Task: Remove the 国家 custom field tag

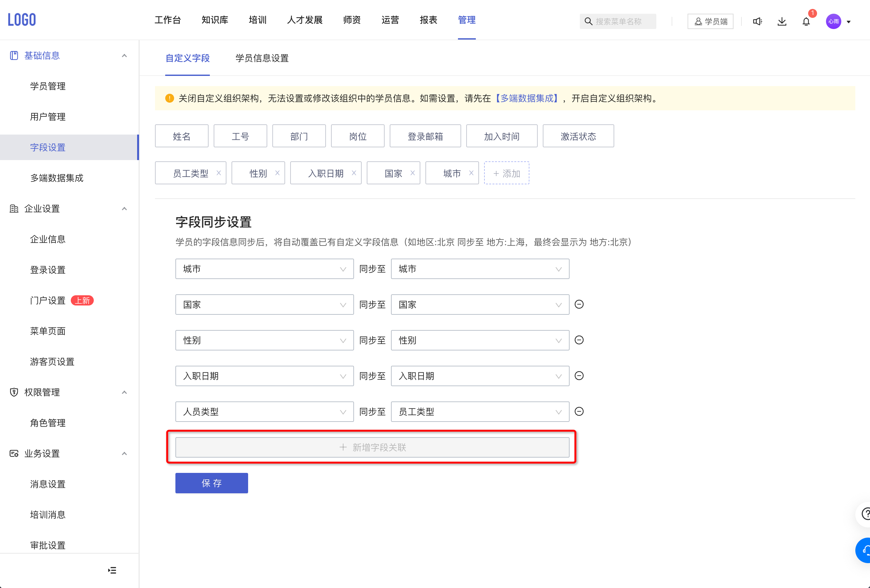Action: pyautogui.click(x=413, y=173)
